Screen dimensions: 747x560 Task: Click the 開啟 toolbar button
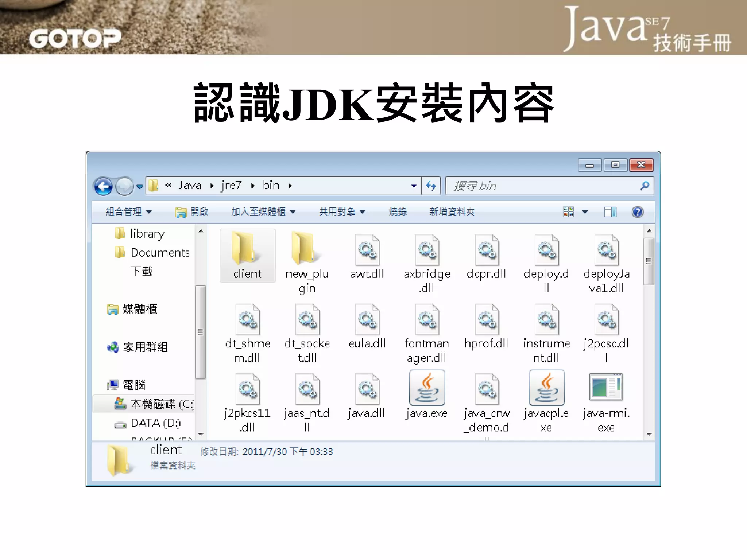tap(191, 212)
